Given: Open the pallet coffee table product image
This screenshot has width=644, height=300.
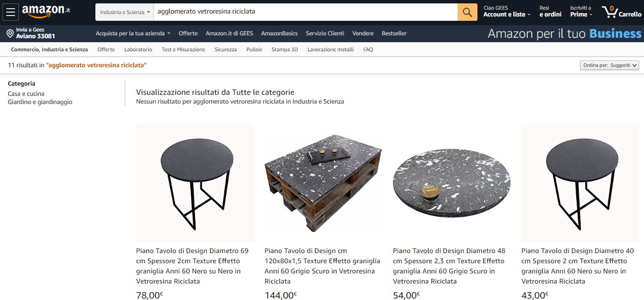Looking at the screenshot, I should pos(323,183).
